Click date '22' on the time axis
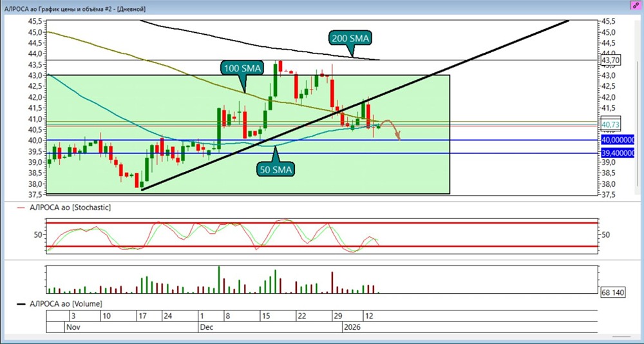 tap(302, 316)
